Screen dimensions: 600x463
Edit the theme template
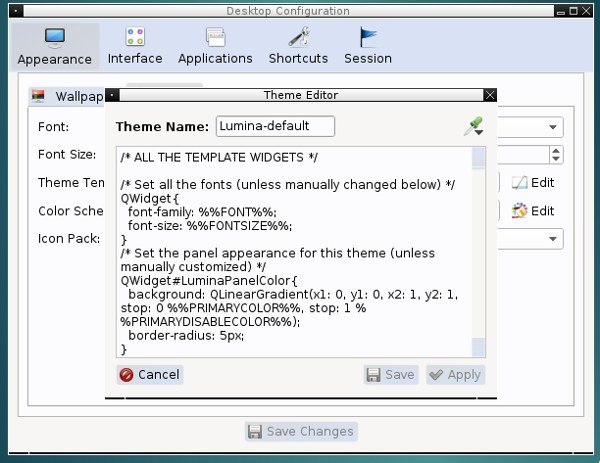(x=533, y=183)
